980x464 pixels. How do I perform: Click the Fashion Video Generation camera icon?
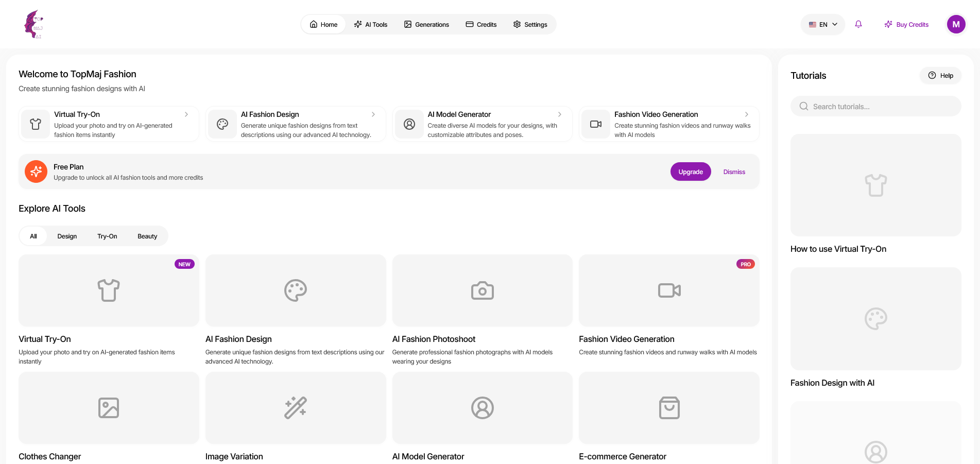[x=668, y=290]
